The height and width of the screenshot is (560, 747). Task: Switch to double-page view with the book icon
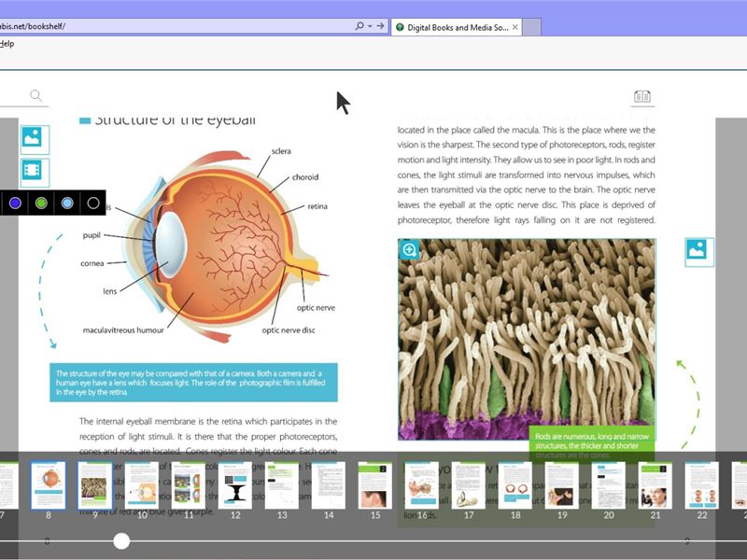(641, 94)
